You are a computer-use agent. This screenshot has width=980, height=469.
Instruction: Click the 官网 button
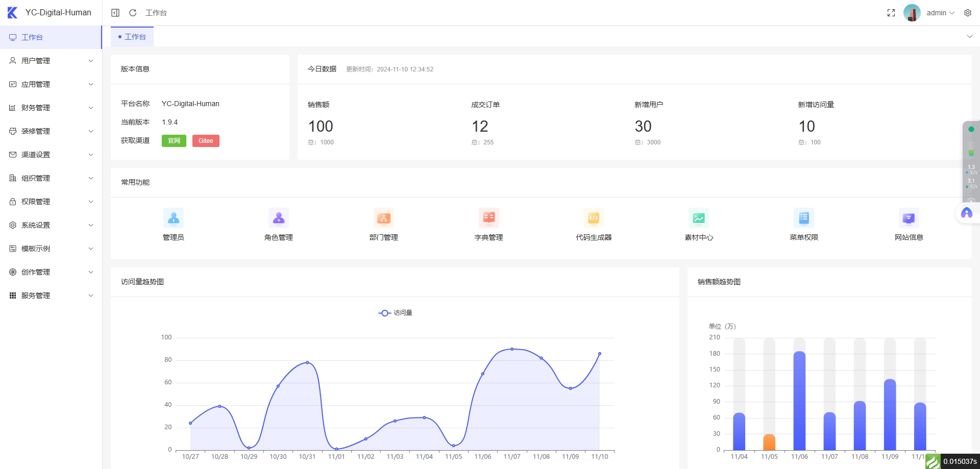[x=174, y=140]
